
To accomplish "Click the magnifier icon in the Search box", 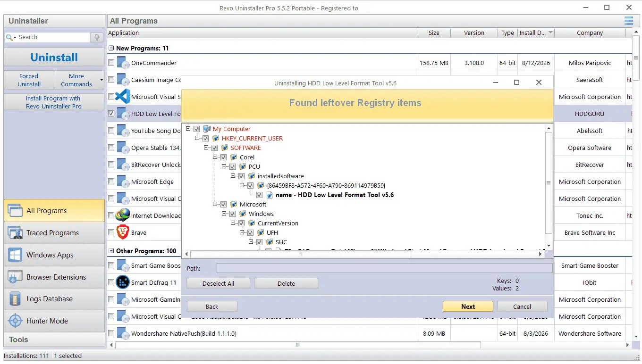I will tap(9, 37).
